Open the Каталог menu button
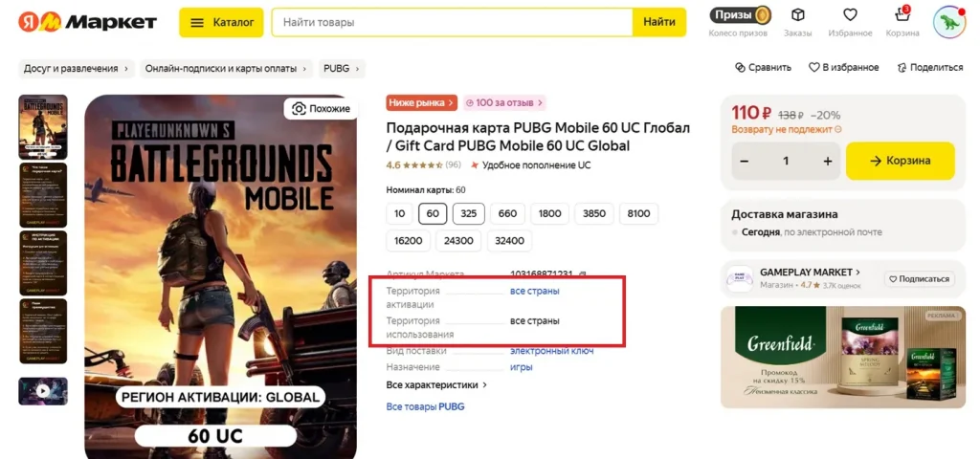 click(x=221, y=22)
